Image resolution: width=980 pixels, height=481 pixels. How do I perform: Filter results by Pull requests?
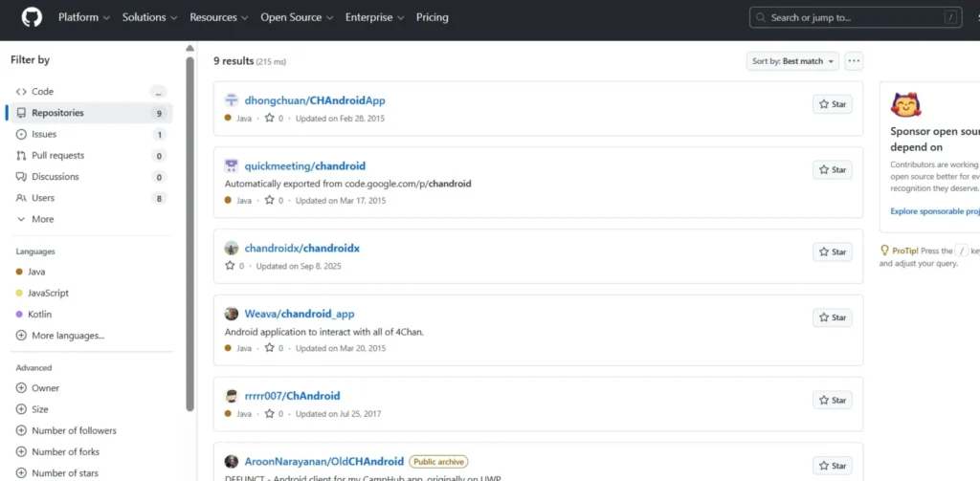tap(91, 156)
